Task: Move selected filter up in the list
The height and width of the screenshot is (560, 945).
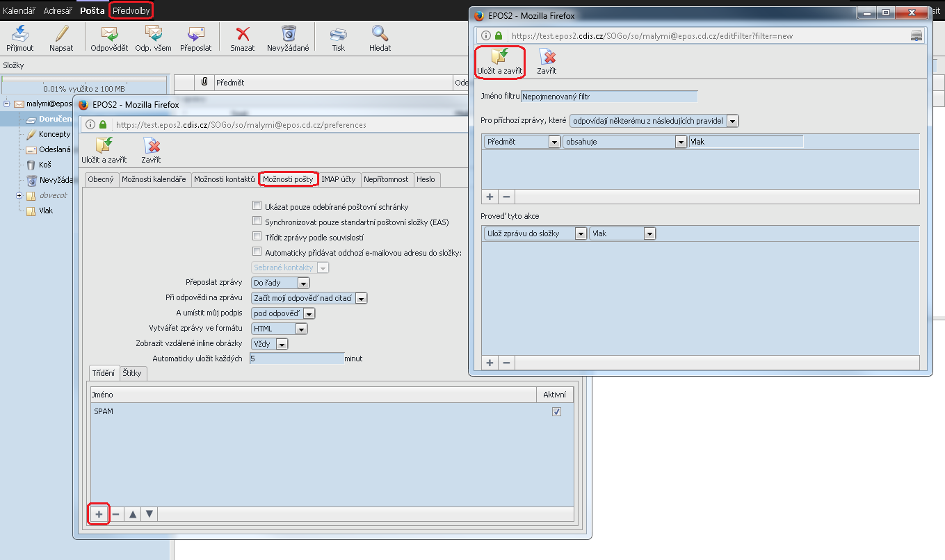Action: point(132,514)
